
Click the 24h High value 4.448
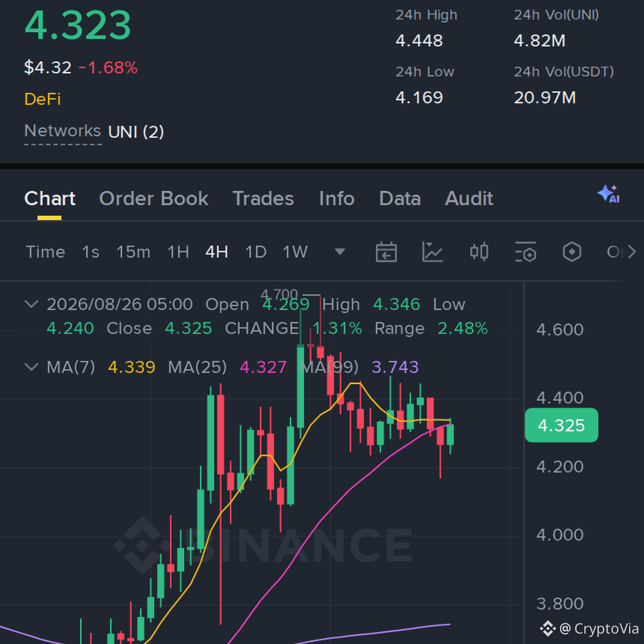tap(419, 41)
